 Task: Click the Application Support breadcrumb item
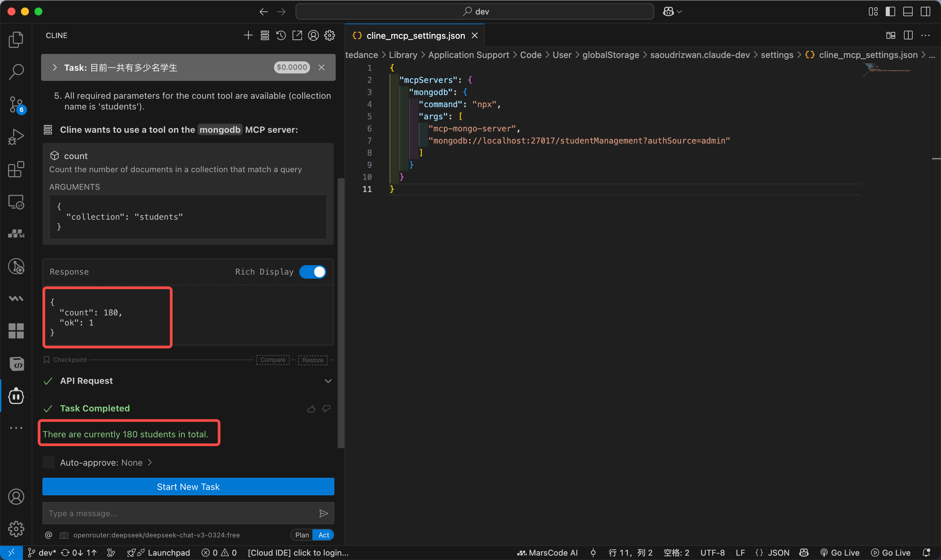click(468, 55)
